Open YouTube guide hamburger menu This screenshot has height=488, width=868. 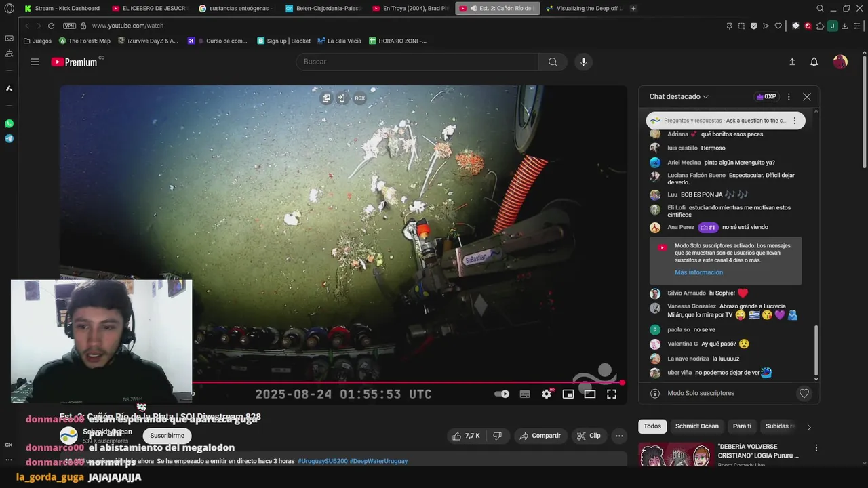point(35,62)
